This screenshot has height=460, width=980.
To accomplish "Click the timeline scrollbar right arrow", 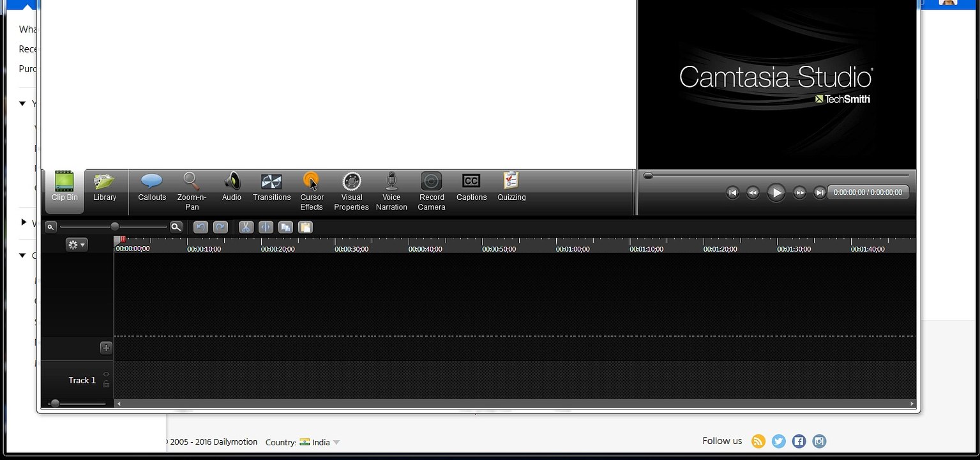I will pos(912,404).
